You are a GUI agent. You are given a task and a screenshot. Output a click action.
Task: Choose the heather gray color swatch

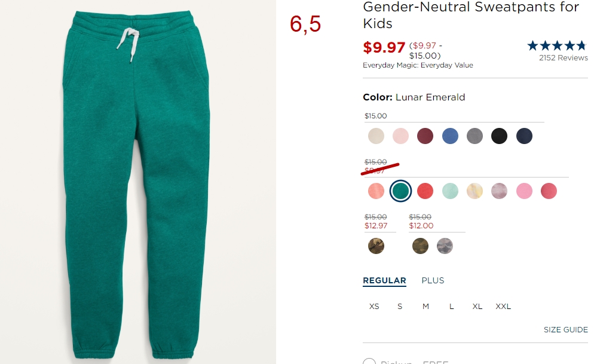point(474,136)
